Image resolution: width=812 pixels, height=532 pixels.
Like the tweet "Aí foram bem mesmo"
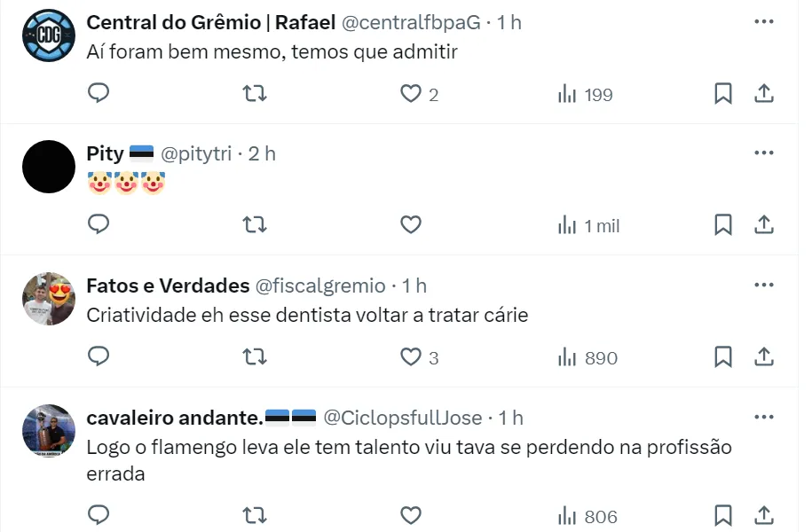(410, 93)
